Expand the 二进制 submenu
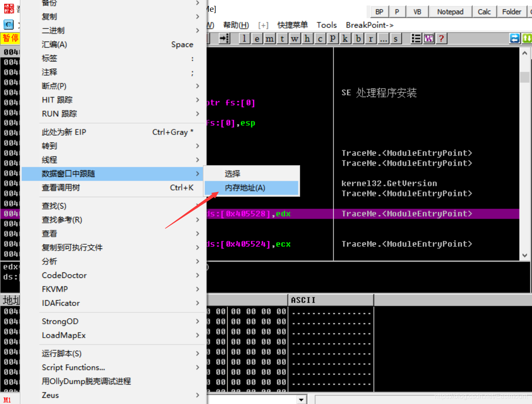Viewport: 532px width, 404px height. point(114,30)
